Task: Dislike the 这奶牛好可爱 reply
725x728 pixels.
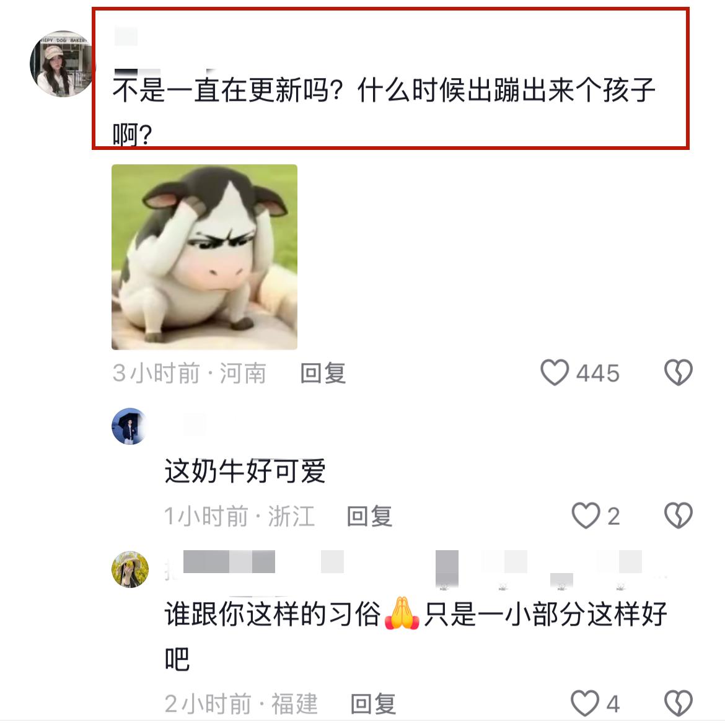Action: click(x=679, y=516)
